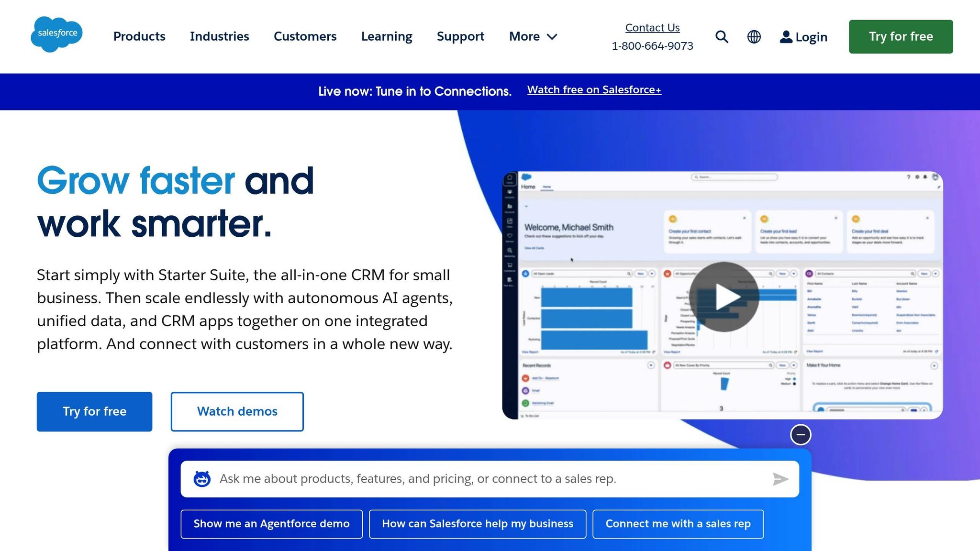Image resolution: width=980 pixels, height=551 pixels.
Task: Select the globe language icon
Action: [754, 37]
